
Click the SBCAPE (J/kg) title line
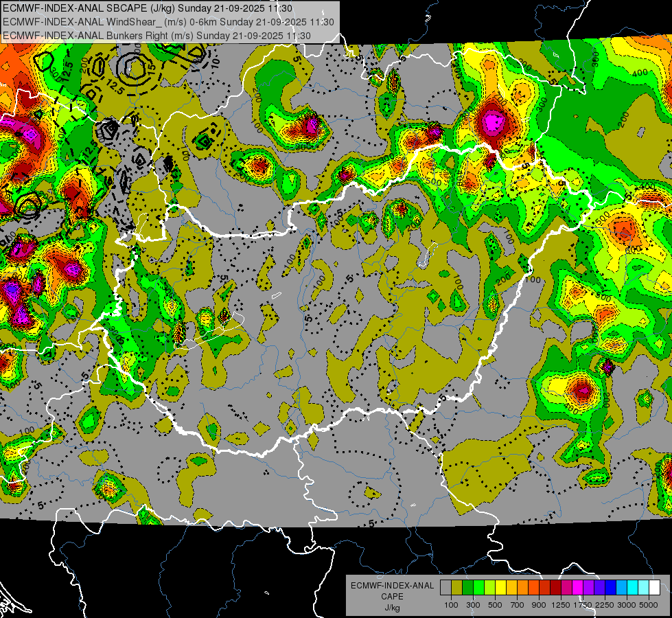coord(148,8)
